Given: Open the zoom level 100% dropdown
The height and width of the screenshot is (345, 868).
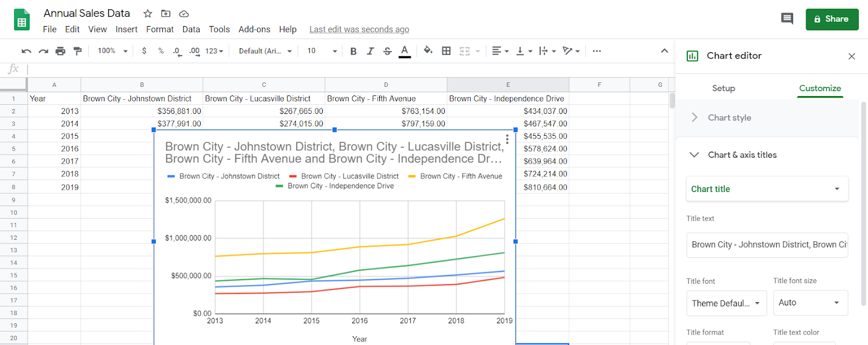Looking at the screenshot, I should 112,51.
